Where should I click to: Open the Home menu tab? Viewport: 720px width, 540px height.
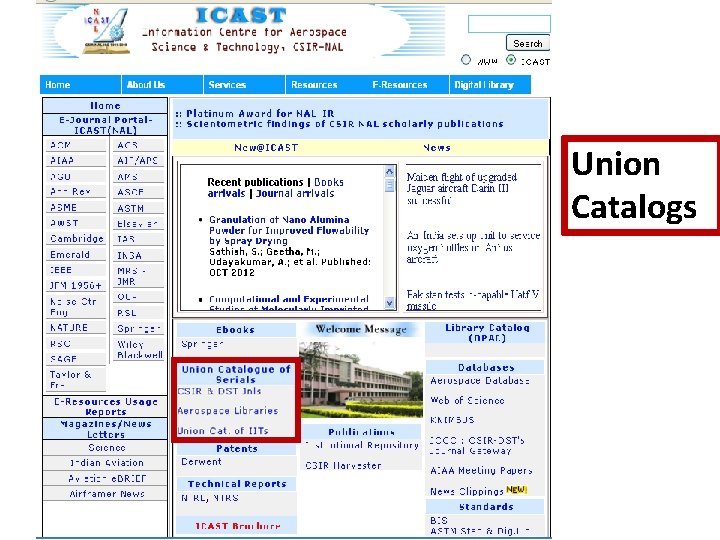(80, 84)
